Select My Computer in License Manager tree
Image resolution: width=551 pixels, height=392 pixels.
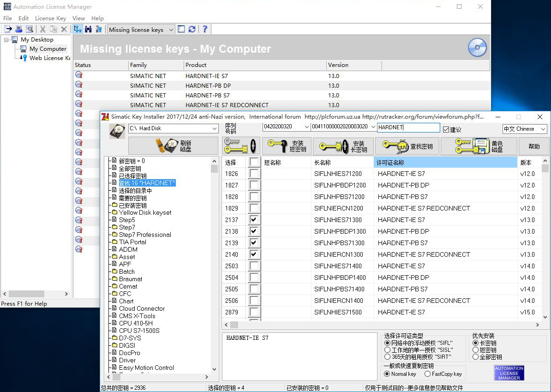(x=48, y=49)
